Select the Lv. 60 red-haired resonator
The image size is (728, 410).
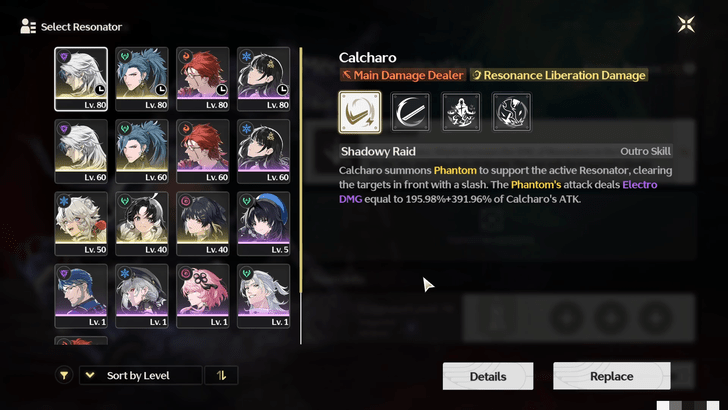click(202, 151)
